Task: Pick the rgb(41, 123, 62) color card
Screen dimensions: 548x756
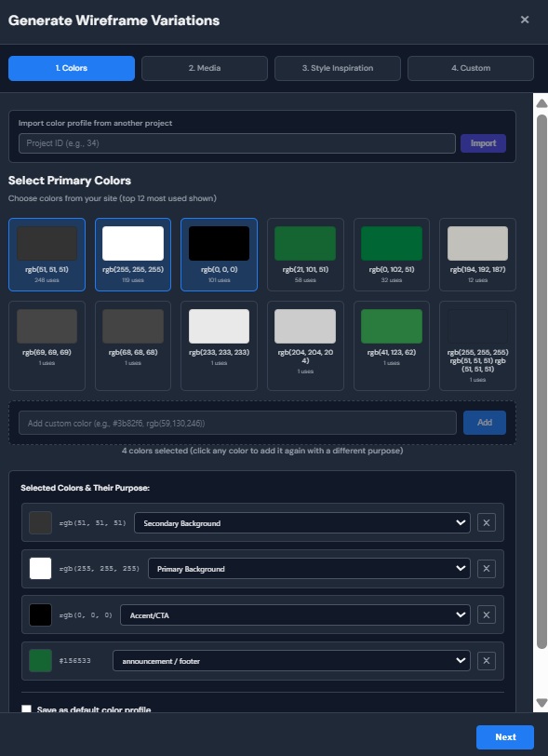Action: (392, 345)
